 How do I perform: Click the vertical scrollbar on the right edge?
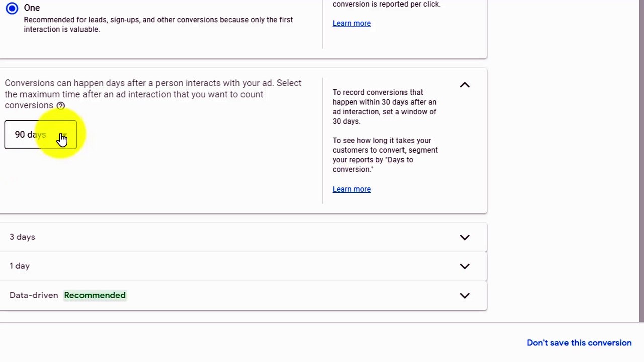641,161
